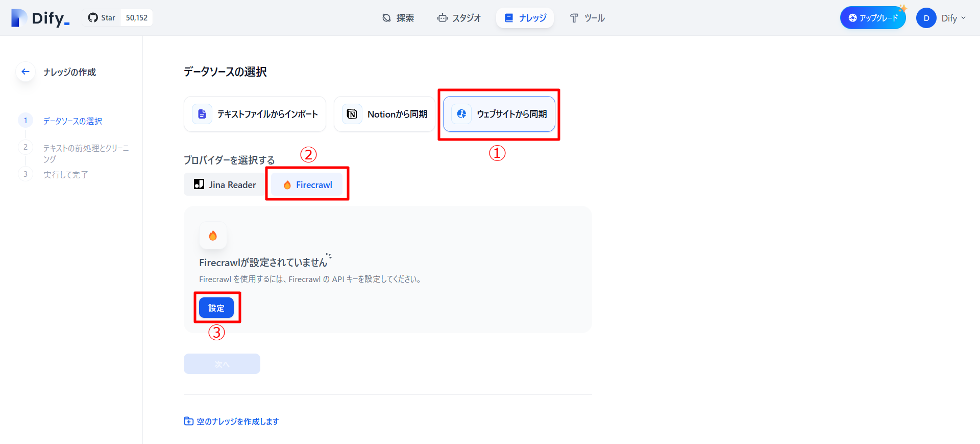The width and height of the screenshot is (980, 444).
Task: Switch to the スタジオ tab
Action: tap(459, 18)
